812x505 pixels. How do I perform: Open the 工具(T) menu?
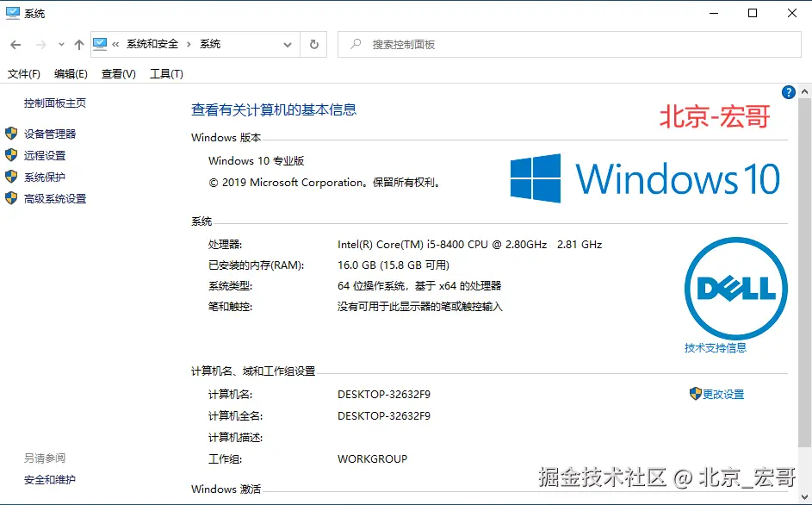tap(166, 74)
